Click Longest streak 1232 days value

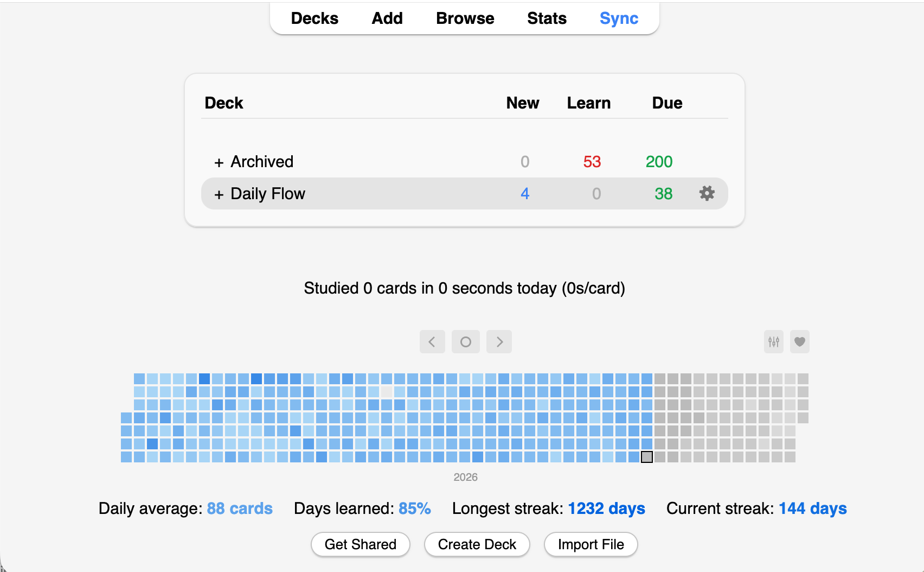click(607, 509)
